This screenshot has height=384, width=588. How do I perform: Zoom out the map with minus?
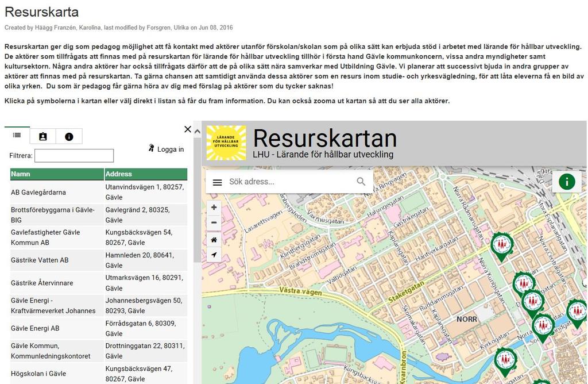point(214,222)
